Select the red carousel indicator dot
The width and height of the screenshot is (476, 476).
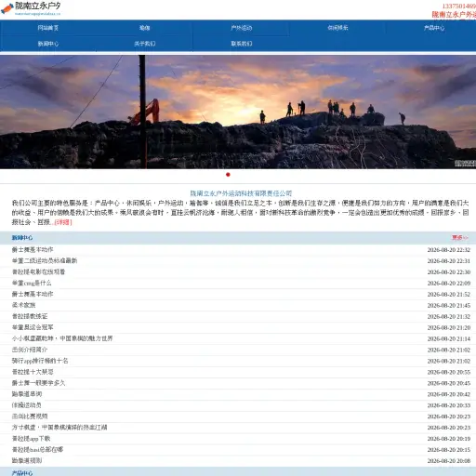pyautogui.click(x=228, y=175)
